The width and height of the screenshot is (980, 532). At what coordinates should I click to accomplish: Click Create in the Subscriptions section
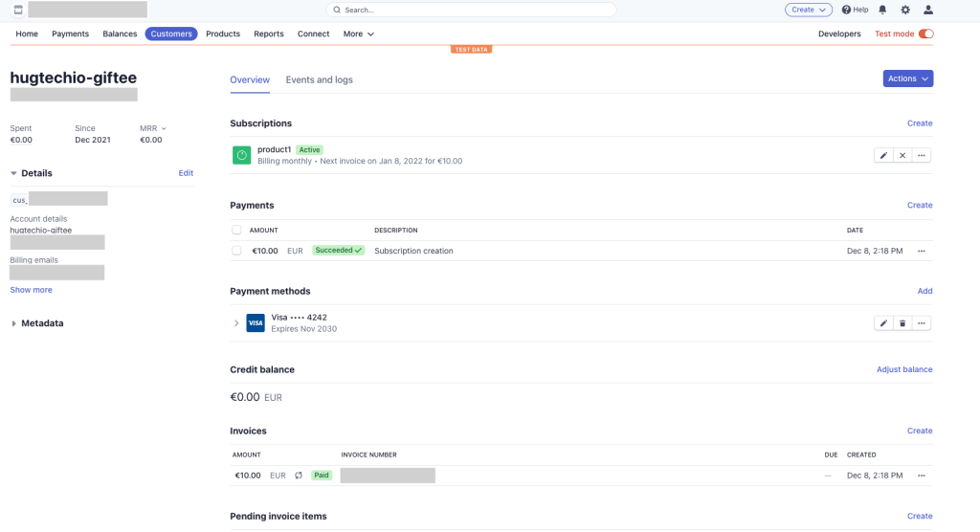[920, 123]
